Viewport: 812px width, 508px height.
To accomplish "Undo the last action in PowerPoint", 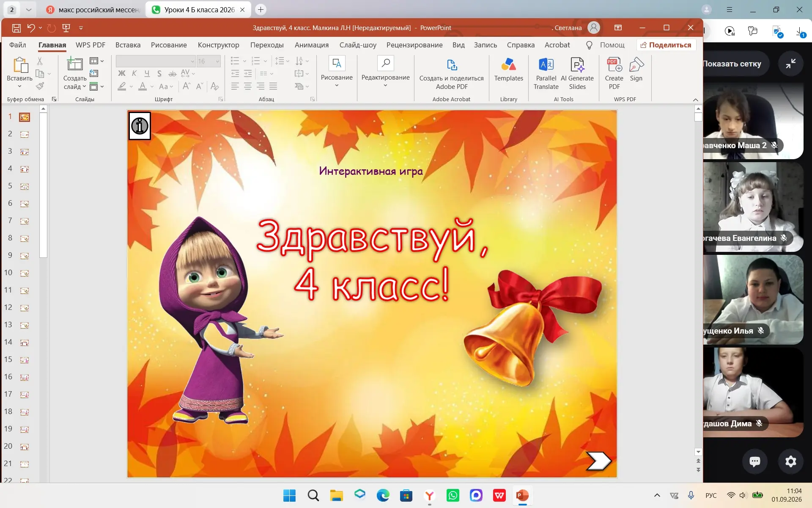I will click(31, 28).
